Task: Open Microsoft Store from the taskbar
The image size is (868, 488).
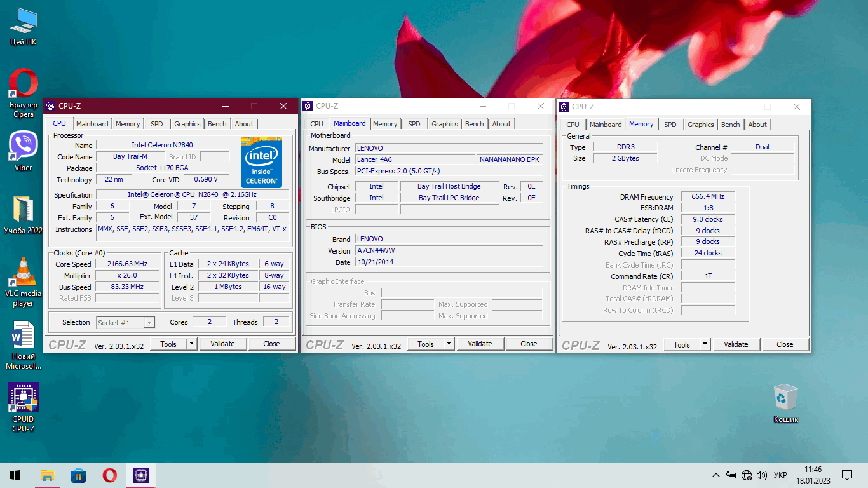Action: (x=78, y=475)
